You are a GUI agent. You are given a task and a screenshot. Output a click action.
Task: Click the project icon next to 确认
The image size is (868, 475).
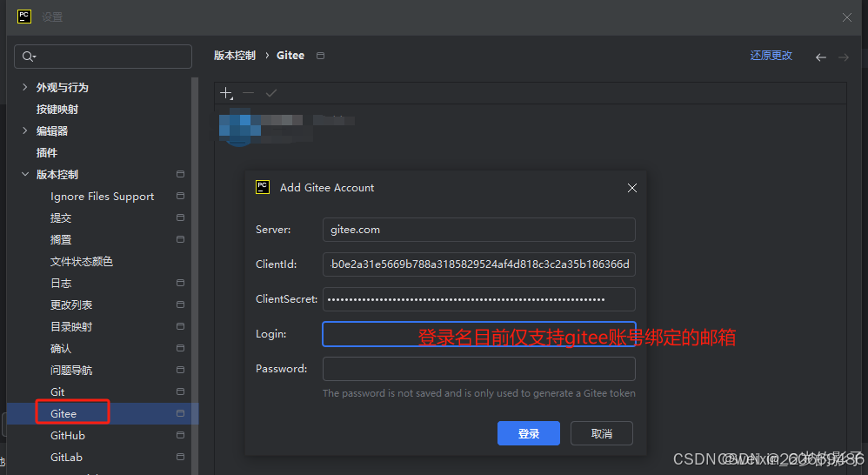pyautogui.click(x=180, y=348)
